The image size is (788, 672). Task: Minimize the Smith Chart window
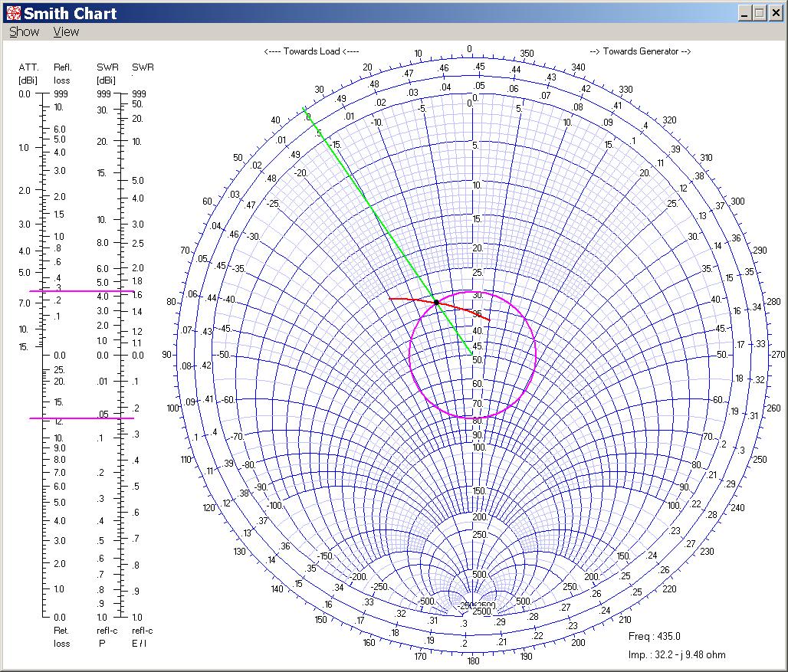(x=745, y=14)
